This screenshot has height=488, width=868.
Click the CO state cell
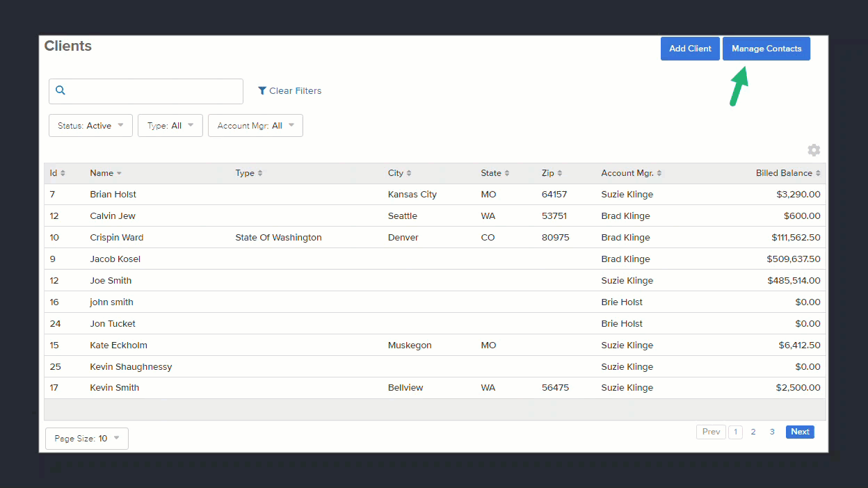tap(488, 238)
